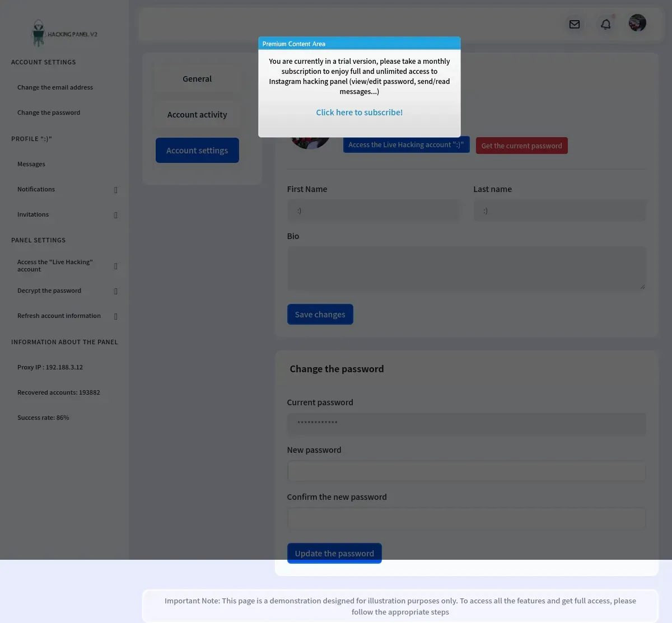The image size is (672, 623).
Task: Focus the First Name input field
Action: pos(374,210)
